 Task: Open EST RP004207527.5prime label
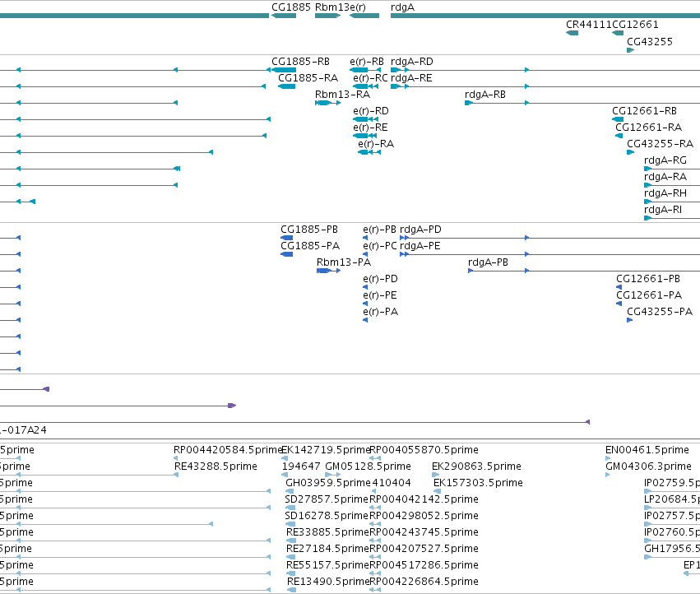[424, 549]
